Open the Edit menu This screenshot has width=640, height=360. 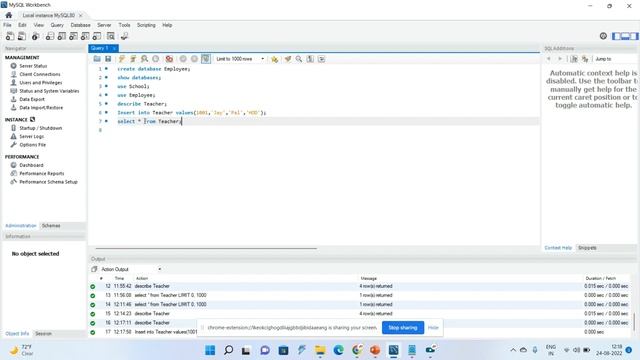[x=22, y=25]
